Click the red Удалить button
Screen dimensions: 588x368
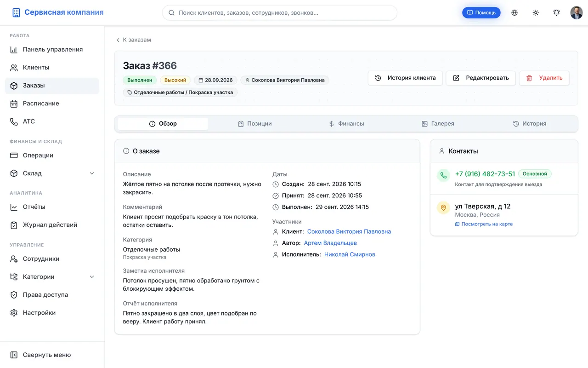point(544,78)
